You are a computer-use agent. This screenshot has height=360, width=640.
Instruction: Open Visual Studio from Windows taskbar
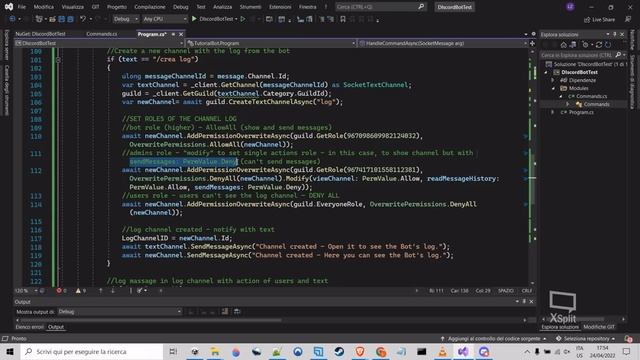[x=463, y=351]
